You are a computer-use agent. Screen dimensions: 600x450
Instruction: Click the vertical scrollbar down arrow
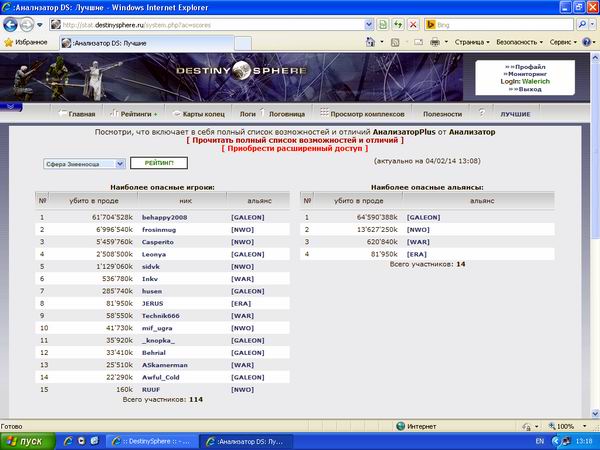tap(595, 414)
